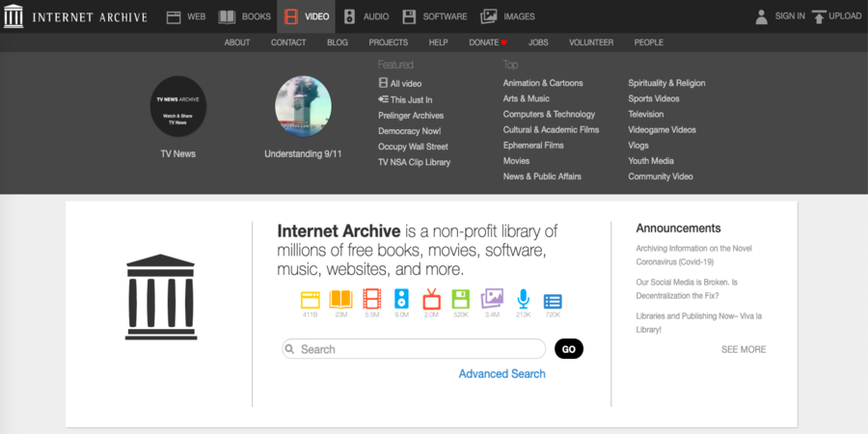Open the Democracy Now! link

(x=410, y=131)
